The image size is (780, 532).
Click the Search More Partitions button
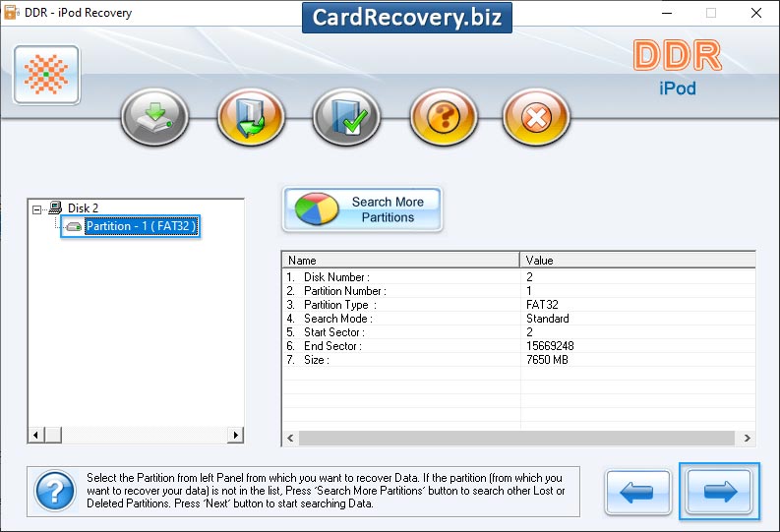click(x=362, y=209)
